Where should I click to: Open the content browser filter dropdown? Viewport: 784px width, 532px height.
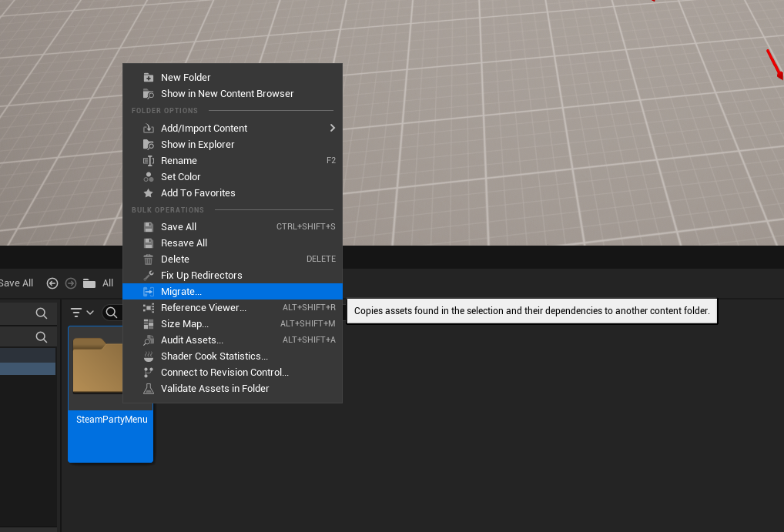[x=82, y=313]
